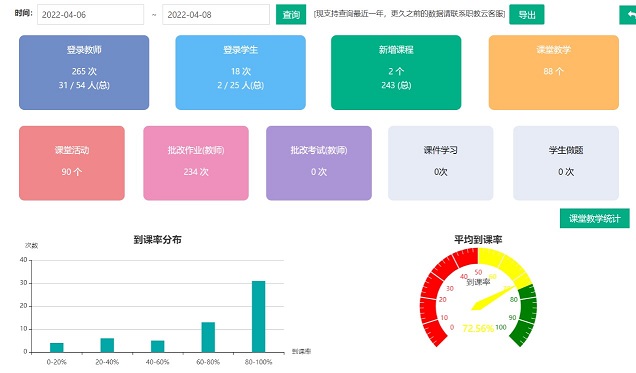Click the 20-40% attendance bar

pyautogui.click(x=107, y=345)
